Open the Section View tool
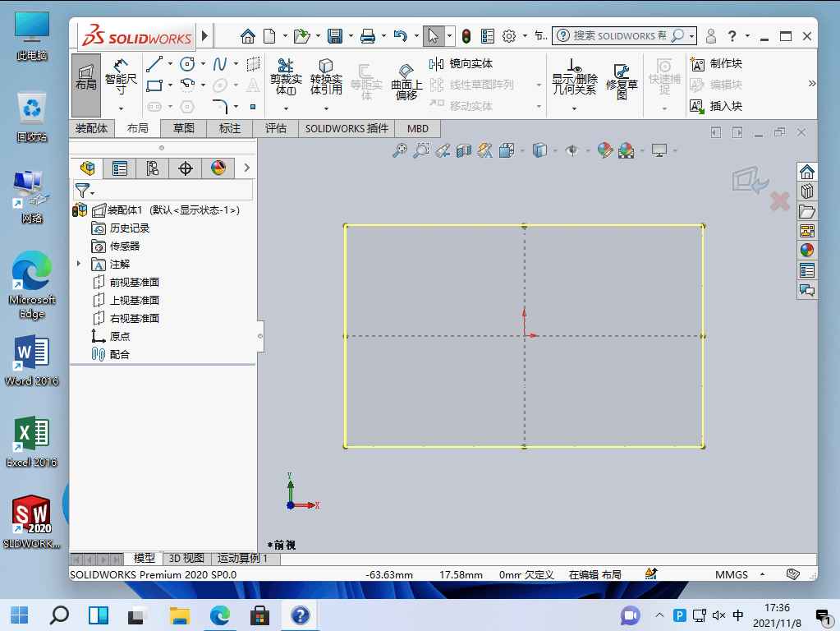The width and height of the screenshot is (840, 631). click(464, 150)
